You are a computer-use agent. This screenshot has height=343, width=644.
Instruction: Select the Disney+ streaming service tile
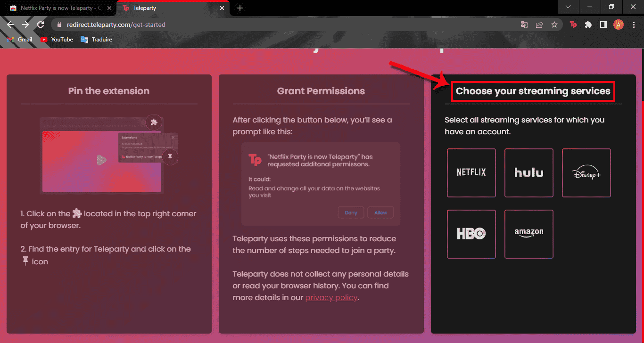(x=586, y=172)
